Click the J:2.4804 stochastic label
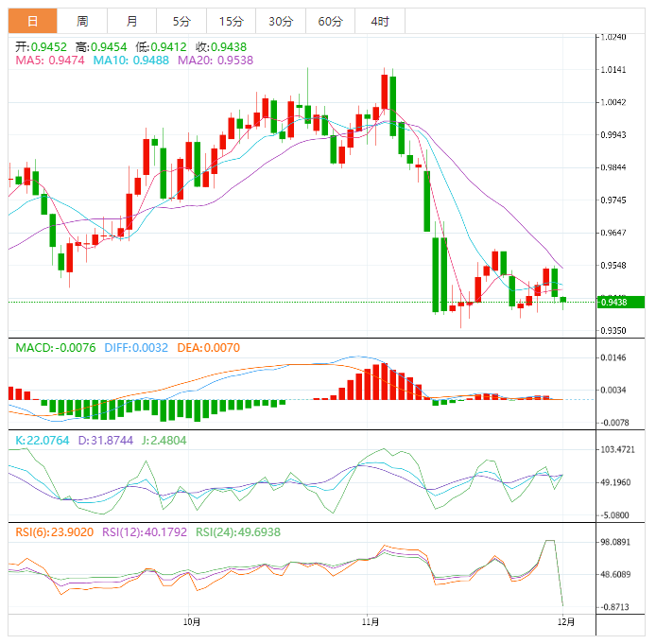 point(164,441)
